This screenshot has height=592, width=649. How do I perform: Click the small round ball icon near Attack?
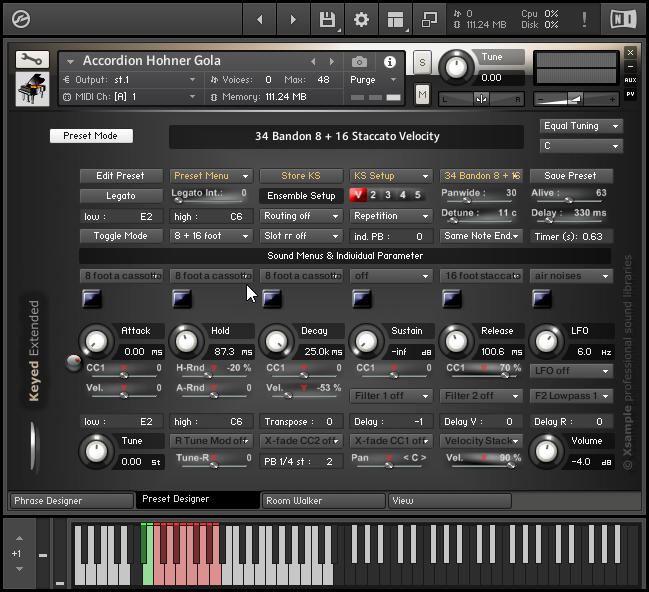tap(74, 363)
